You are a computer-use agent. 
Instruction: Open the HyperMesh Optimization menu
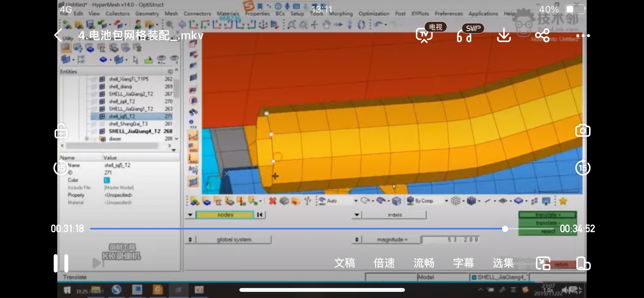click(374, 13)
